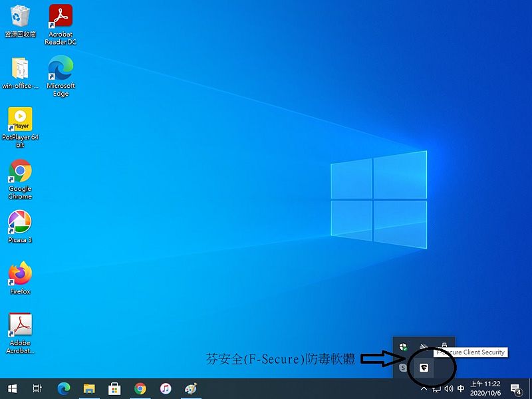
Task: Click the Safely Remove Hardware USB tray icon
Action: click(444, 346)
